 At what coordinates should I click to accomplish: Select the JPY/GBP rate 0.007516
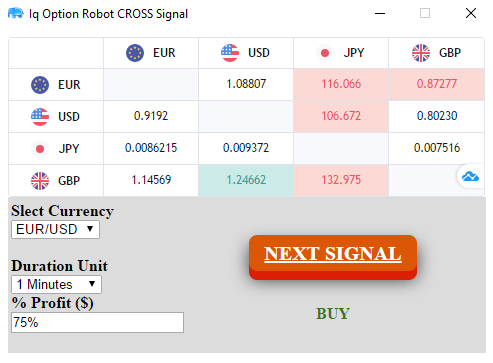click(x=437, y=148)
